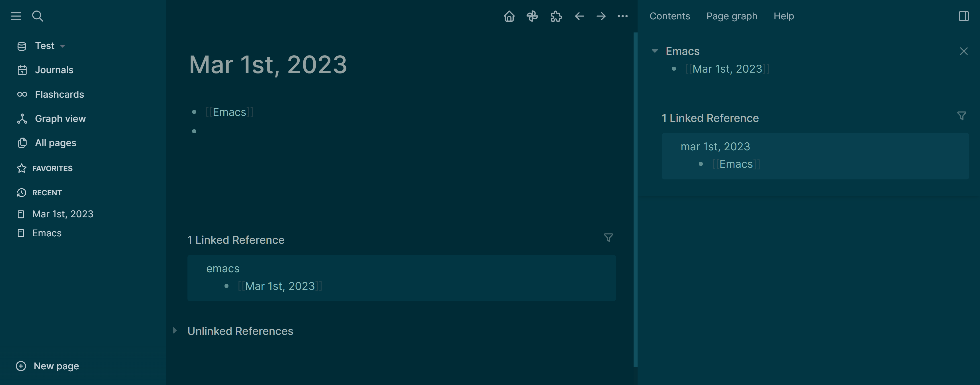
Task: Open the Graph view from the toolbar
Action: 532,16
